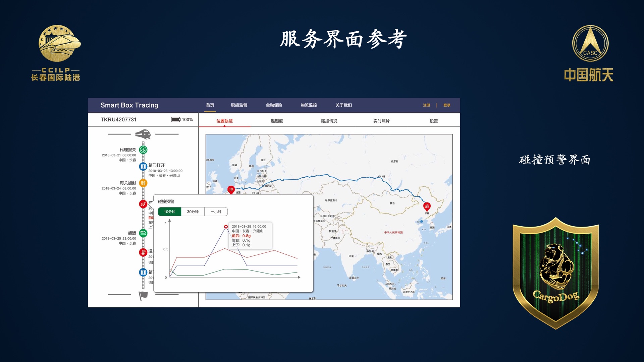Click the train icon atop the timeline
The image size is (644, 362).
(x=143, y=134)
